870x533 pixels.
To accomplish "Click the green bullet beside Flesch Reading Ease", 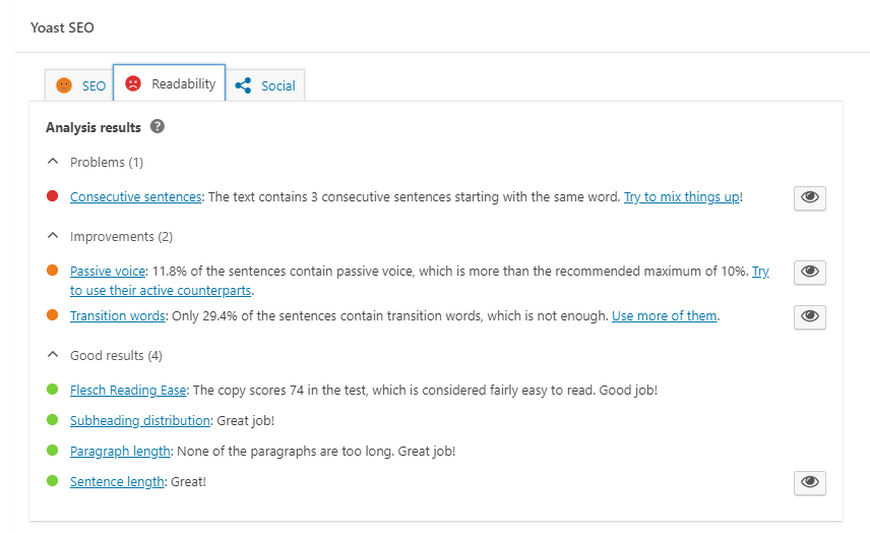I will tap(53, 389).
